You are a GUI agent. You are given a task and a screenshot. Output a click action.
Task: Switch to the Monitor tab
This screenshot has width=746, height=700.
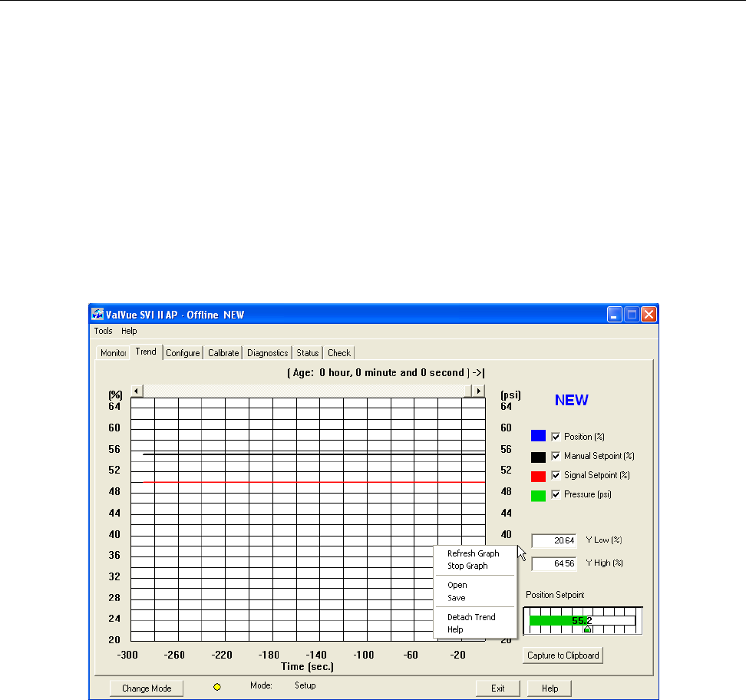tap(113, 353)
